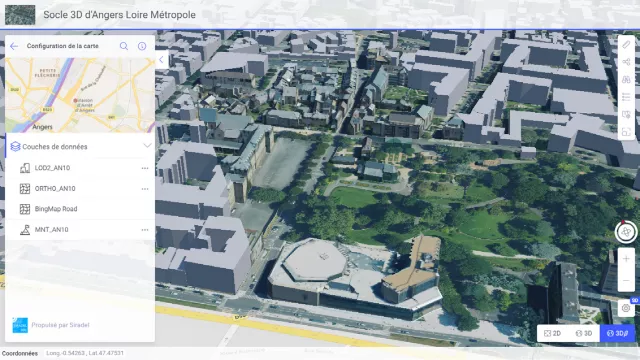Search using the magnifier icon
The height and width of the screenshot is (360, 640).
124,46
